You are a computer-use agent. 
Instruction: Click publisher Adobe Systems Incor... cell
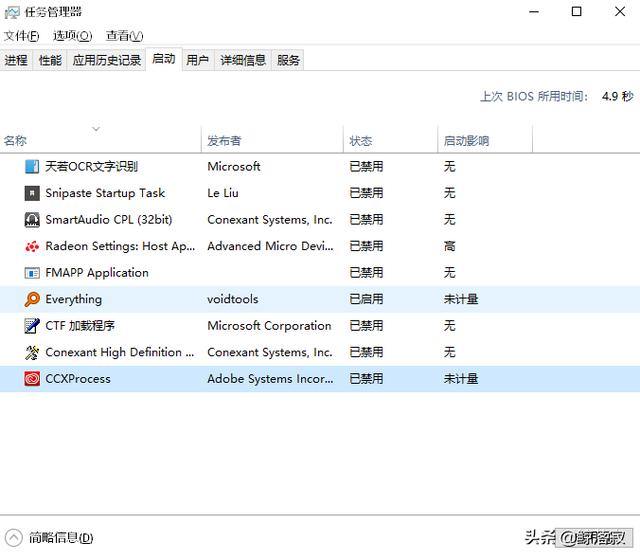(x=270, y=379)
